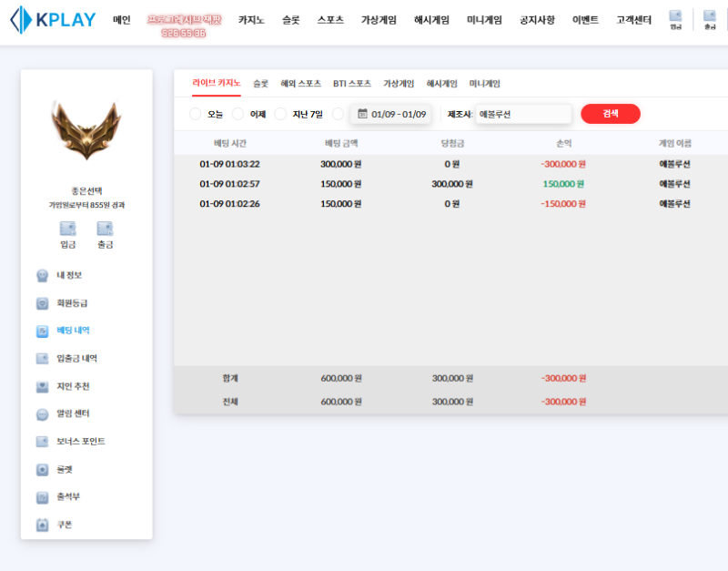Open 고객센터 in the top navigation
This screenshot has height=571, width=728.
pos(633,19)
